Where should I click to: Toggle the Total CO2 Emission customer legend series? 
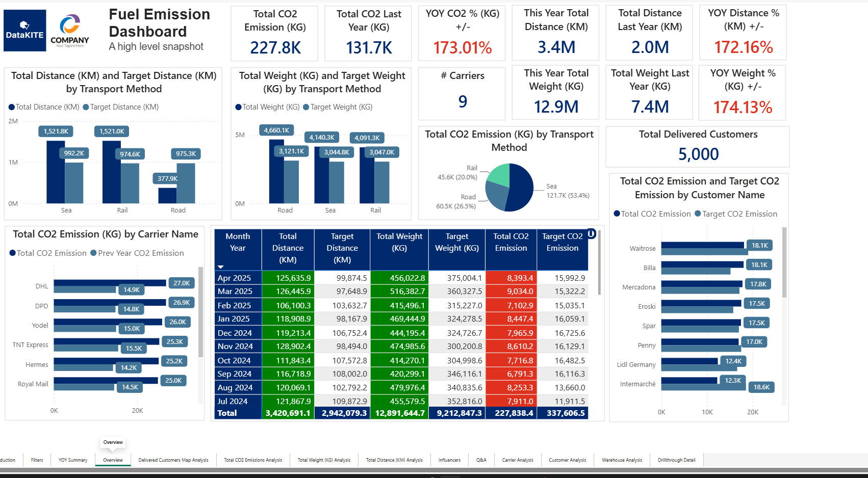(652, 214)
